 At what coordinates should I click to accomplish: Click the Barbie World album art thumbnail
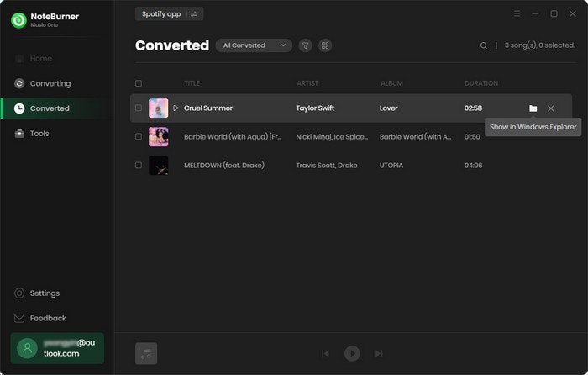point(158,137)
